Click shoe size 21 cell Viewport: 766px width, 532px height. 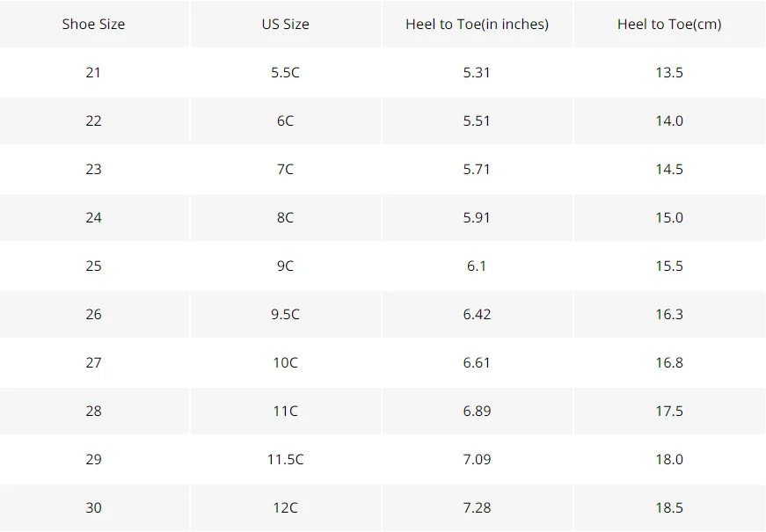93,72
